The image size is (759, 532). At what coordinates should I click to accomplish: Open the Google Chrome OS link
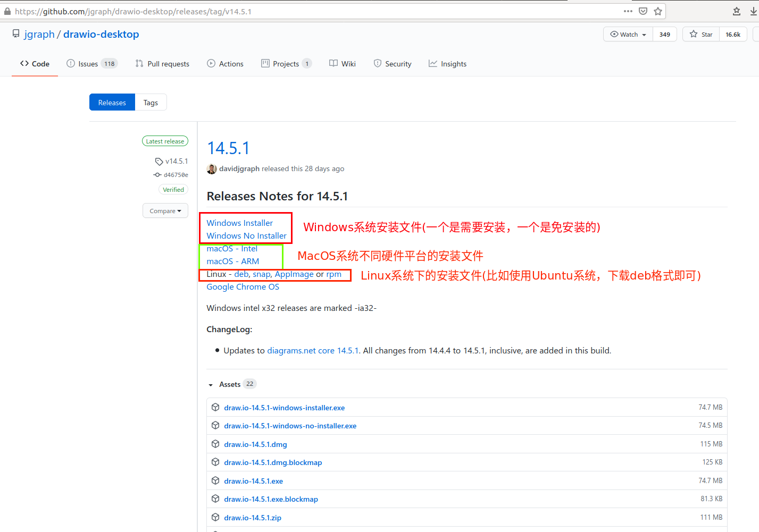click(x=243, y=287)
